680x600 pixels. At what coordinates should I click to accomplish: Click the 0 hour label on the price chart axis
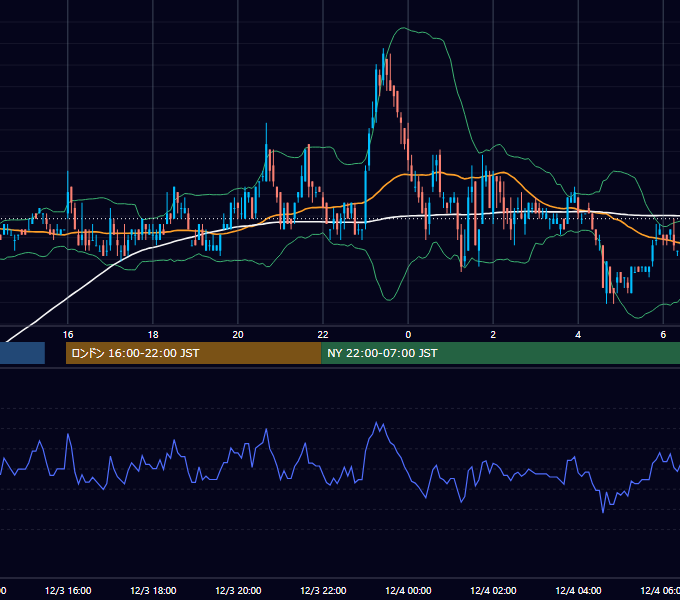coord(408,335)
